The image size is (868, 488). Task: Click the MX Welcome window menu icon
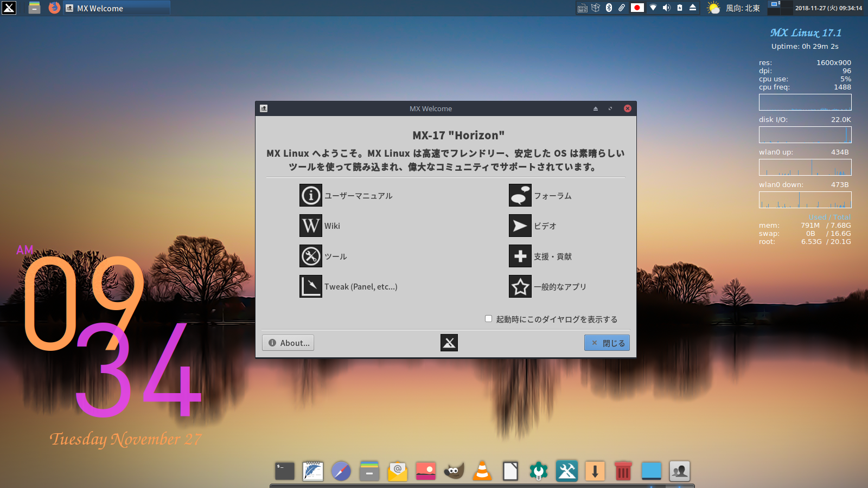click(x=264, y=108)
